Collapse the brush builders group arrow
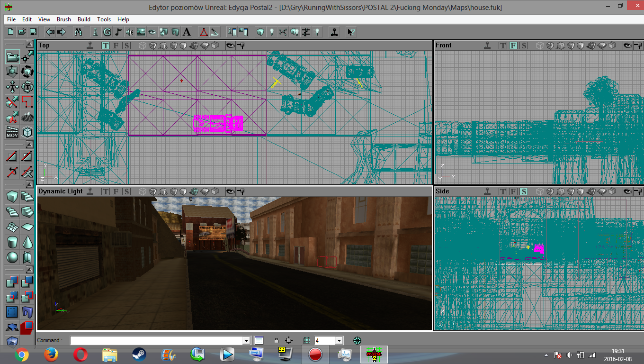 coord(29,184)
